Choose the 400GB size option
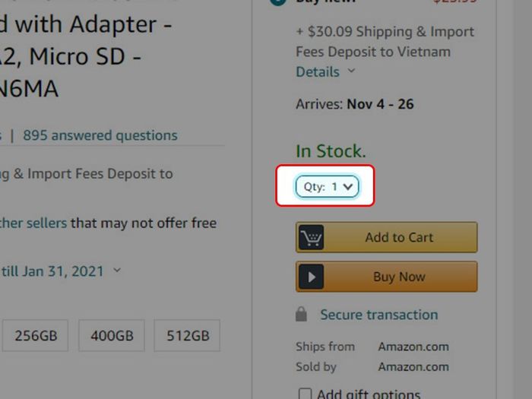 (x=112, y=336)
